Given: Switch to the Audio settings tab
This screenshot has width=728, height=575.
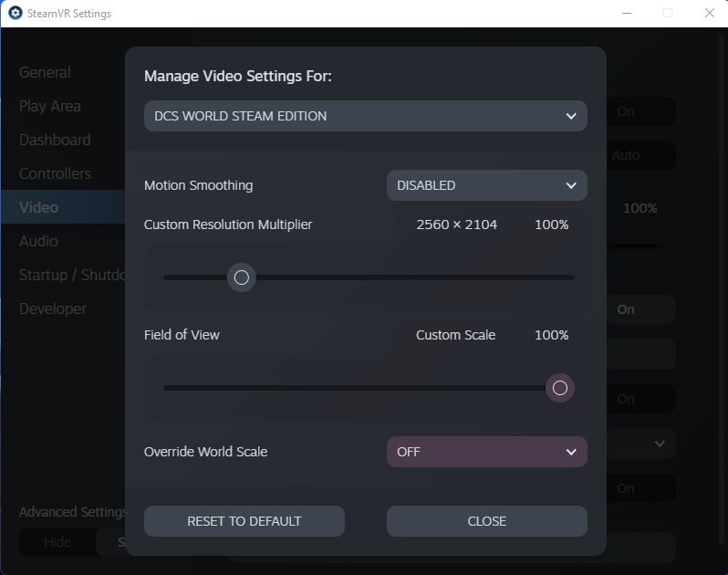Looking at the screenshot, I should [38, 241].
